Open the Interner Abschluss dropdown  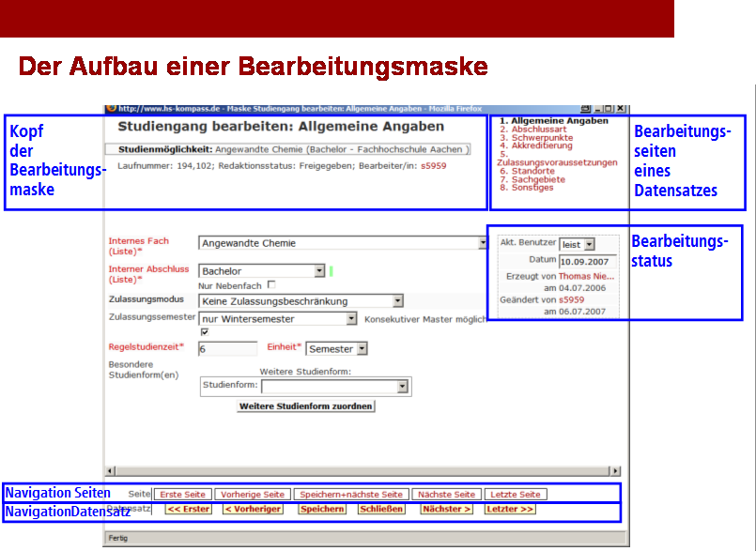[x=319, y=271]
